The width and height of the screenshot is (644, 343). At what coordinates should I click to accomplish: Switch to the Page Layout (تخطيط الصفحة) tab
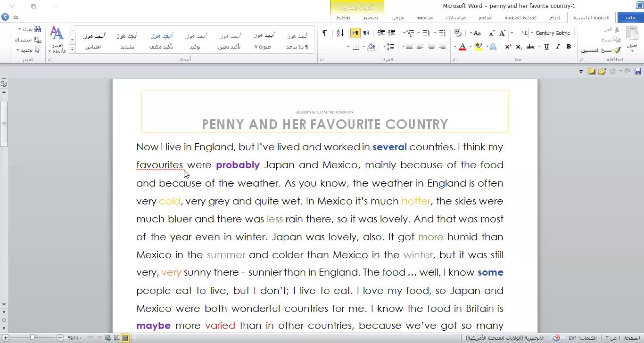click(x=520, y=17)
